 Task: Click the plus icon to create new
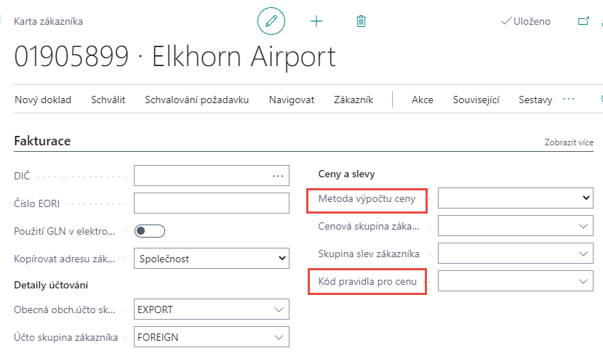pyautogui.click(x=316, y=21)
